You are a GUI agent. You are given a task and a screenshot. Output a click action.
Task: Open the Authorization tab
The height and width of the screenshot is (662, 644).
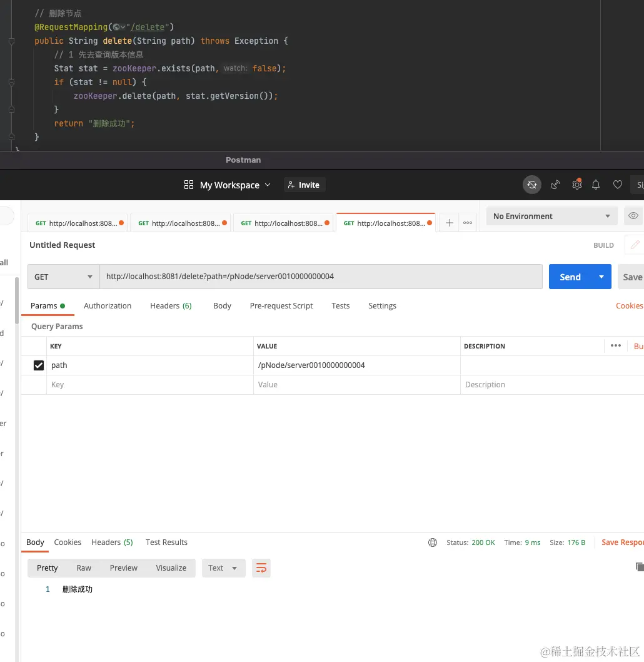click(108, 306)
